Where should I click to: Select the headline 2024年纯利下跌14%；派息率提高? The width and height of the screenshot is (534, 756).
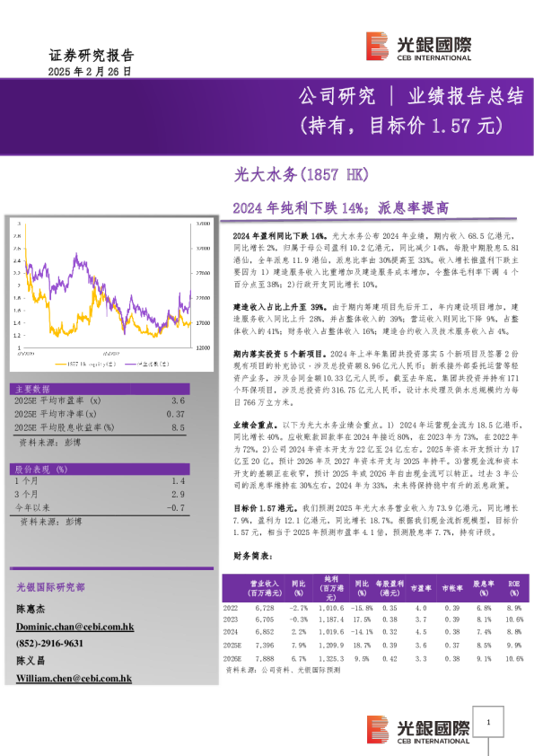pos(341,207)
